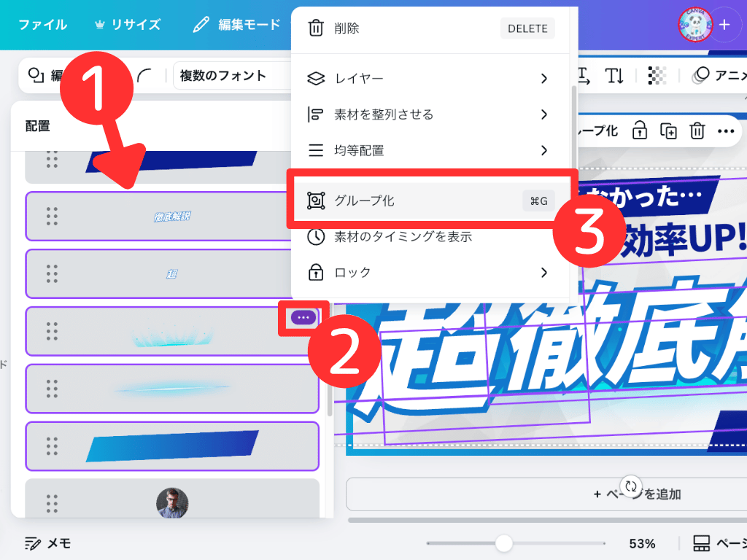Expand the レイヤー submenu
This screenshot has height=560, width=747.
(x=430, y=78)
